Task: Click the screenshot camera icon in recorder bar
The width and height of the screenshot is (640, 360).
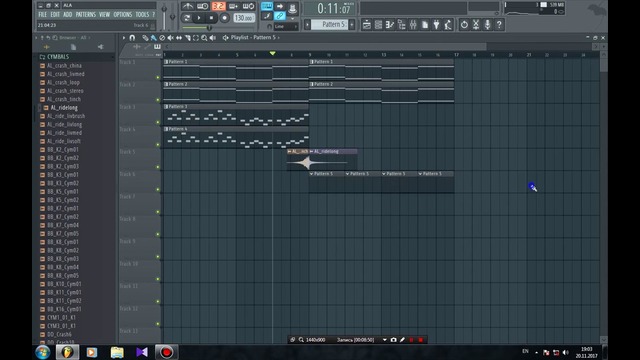Action: 393,340
